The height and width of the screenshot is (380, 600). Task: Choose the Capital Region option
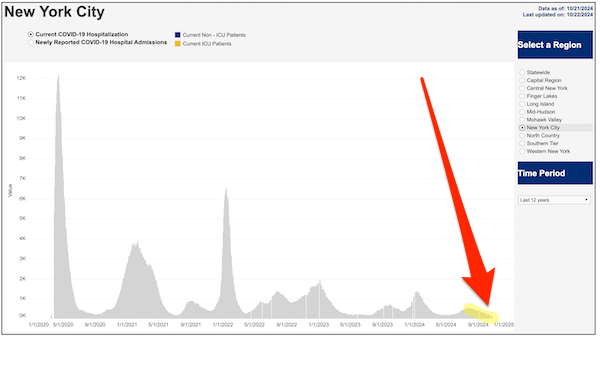pos(522,80)
